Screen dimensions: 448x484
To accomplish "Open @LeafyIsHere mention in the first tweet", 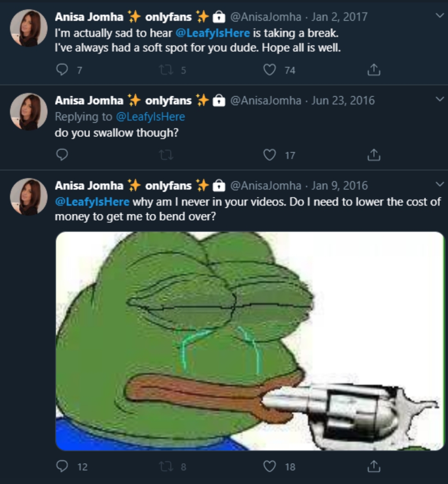I will tap(213, 33).
